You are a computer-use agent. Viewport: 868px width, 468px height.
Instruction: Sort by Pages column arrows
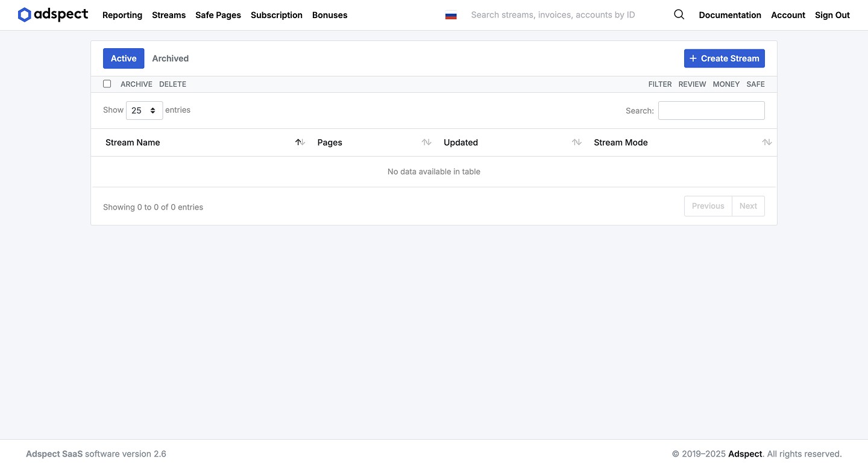pos(426,143)
